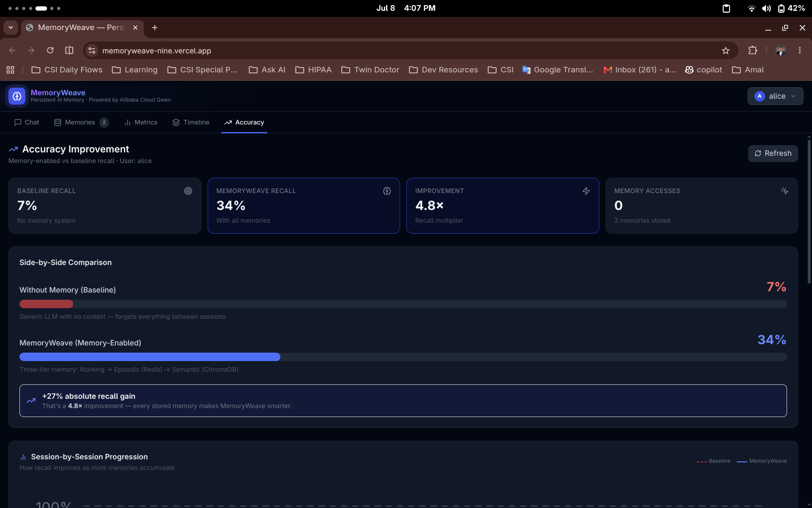Screen dimensions: 812x508
Task: Open the system clipboard tray icon
Action: click(726, 8)
